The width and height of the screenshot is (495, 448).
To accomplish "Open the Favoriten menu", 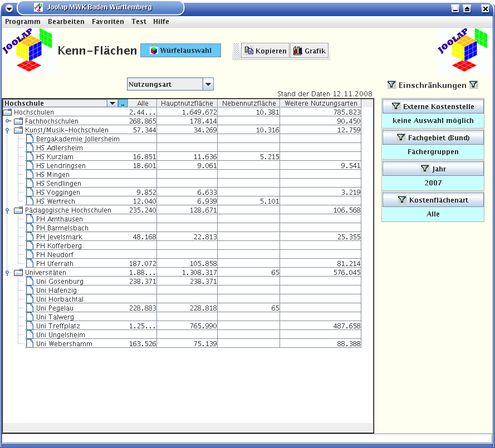I will point(108,22).
